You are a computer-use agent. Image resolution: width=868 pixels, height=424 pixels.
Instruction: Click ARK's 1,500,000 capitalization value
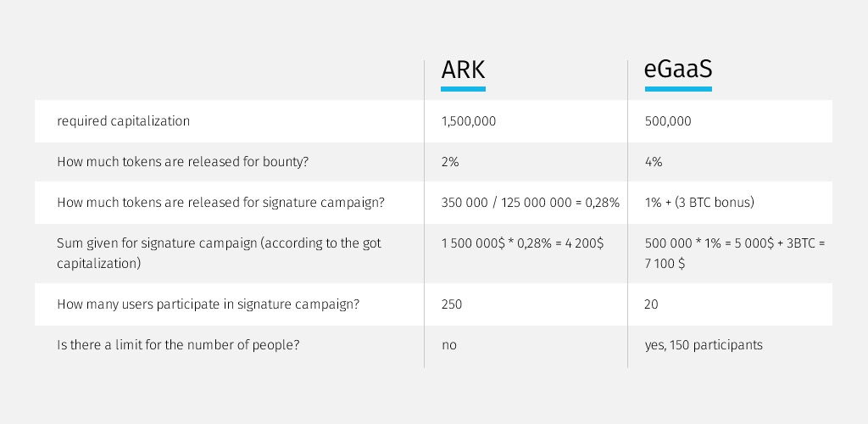(469, 121)
